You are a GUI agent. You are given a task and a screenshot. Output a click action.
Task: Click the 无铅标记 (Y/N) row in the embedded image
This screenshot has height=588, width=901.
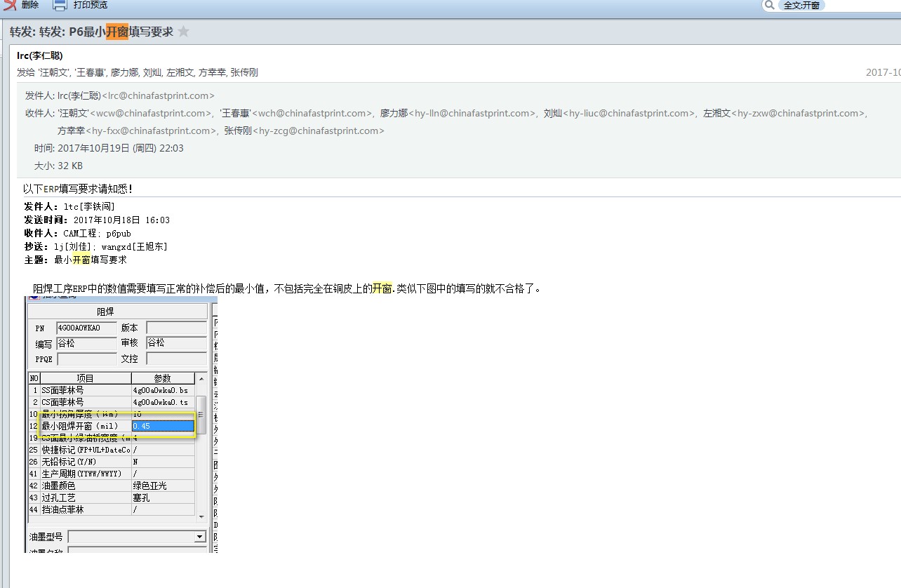(x=111, y=462)
